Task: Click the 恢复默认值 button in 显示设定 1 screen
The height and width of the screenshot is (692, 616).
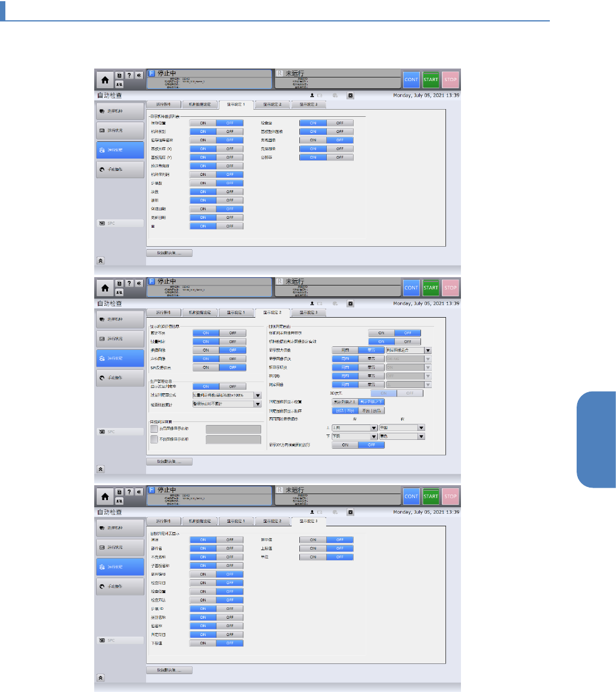Action: click(x=169, y=253)
